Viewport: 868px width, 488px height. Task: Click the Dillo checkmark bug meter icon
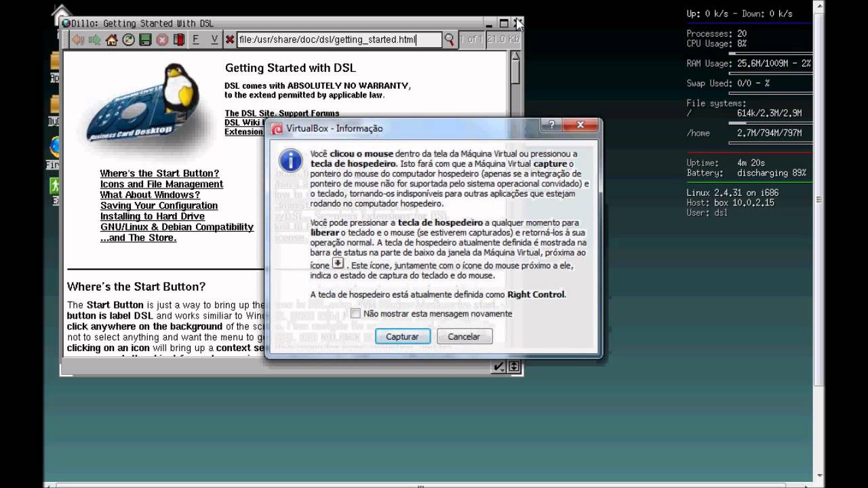498,367
